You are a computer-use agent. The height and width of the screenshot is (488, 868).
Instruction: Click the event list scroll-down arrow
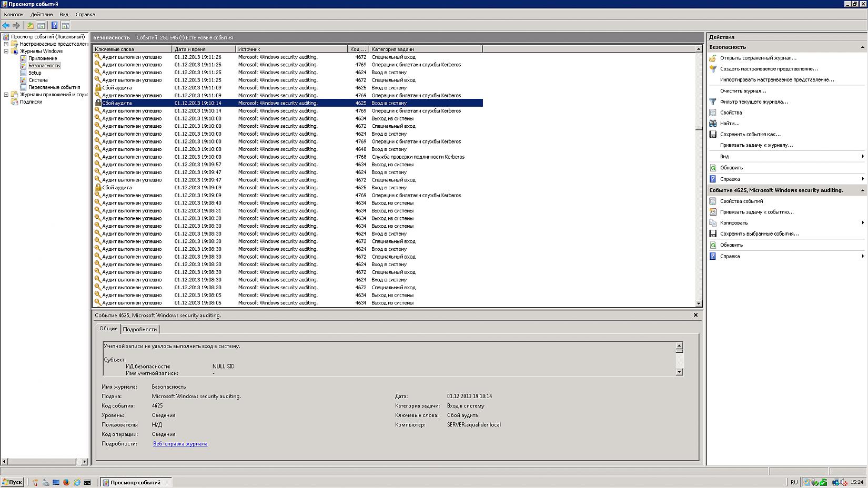tap(699, 303)
